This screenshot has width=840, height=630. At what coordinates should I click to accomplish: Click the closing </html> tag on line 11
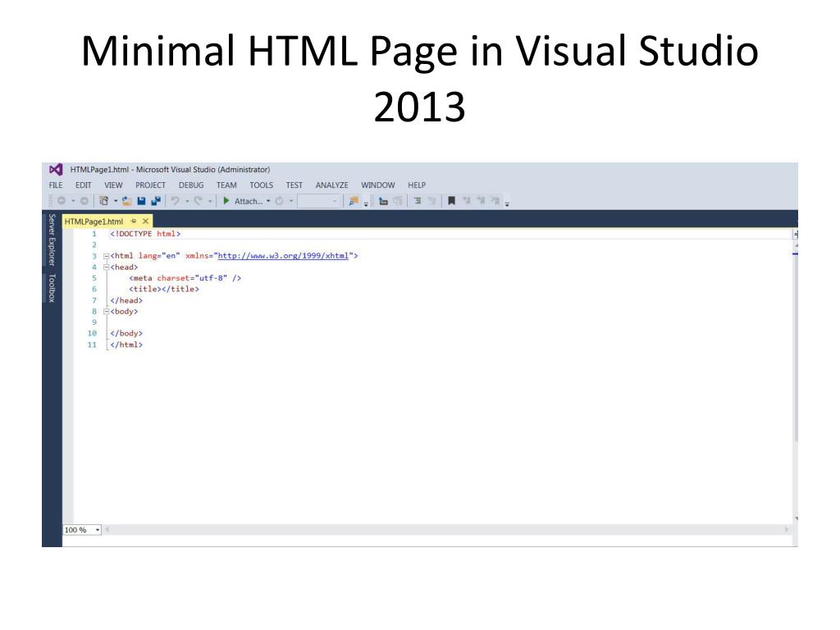126,345
